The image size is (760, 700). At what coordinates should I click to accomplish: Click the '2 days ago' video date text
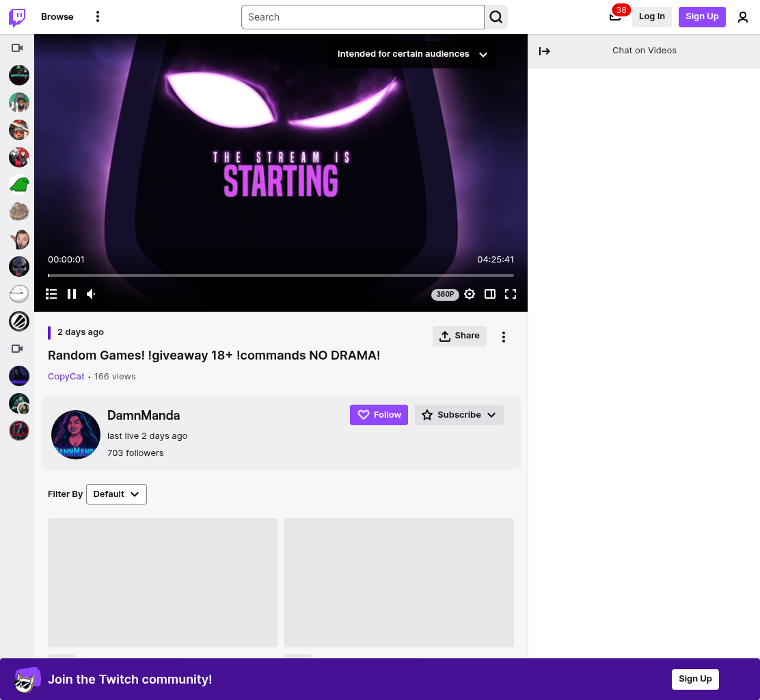(81, 332)
